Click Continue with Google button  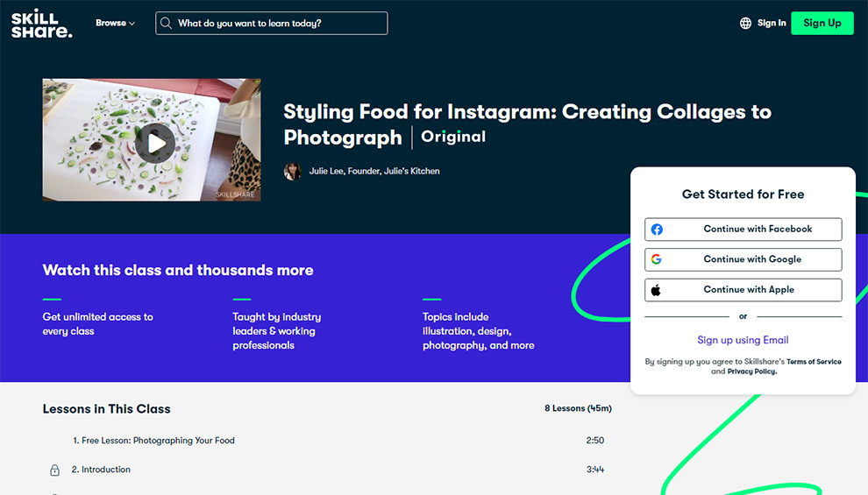743,259
